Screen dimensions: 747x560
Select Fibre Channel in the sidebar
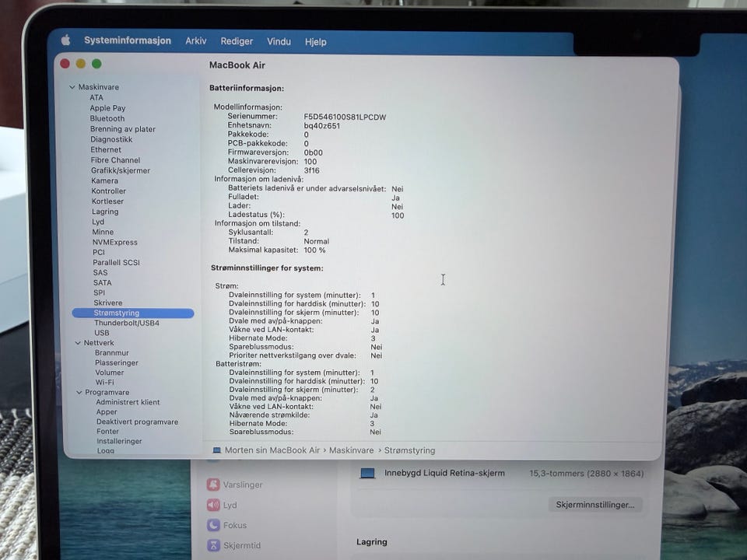tap(115, 160)
